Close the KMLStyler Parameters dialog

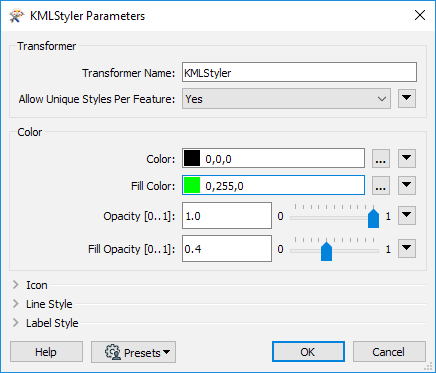click(x=420, y=15)
